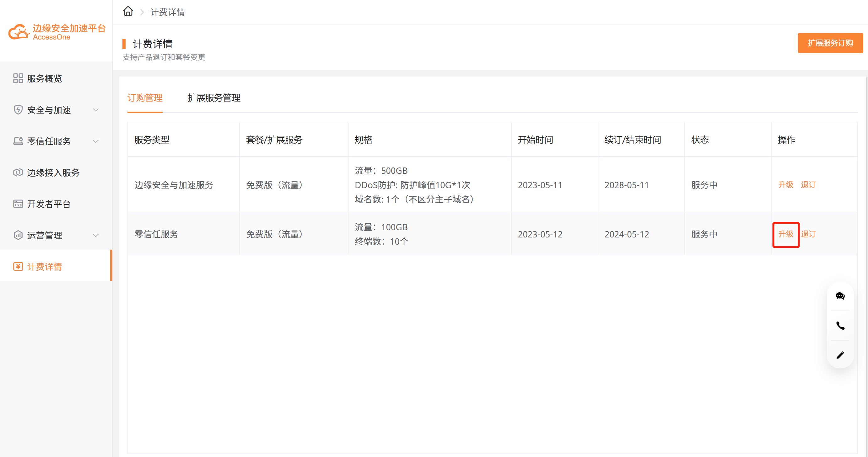Expand the 零信任服务 menu chevron

[x=96, y=141]
